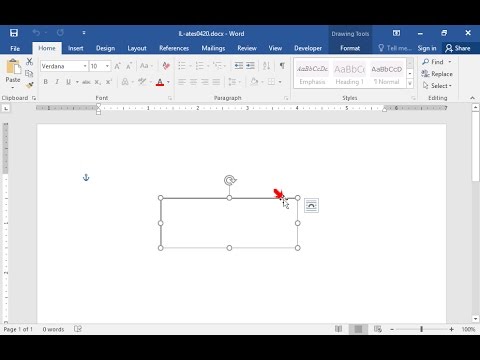Click the Replace button in Editing group
The width and height of the screenshot is (480, 360).
437,74
